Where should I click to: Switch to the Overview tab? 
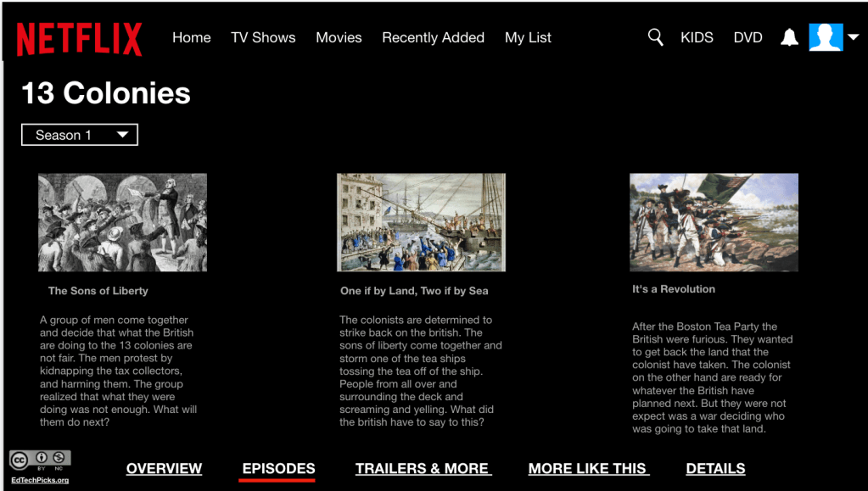pos(164,468)
